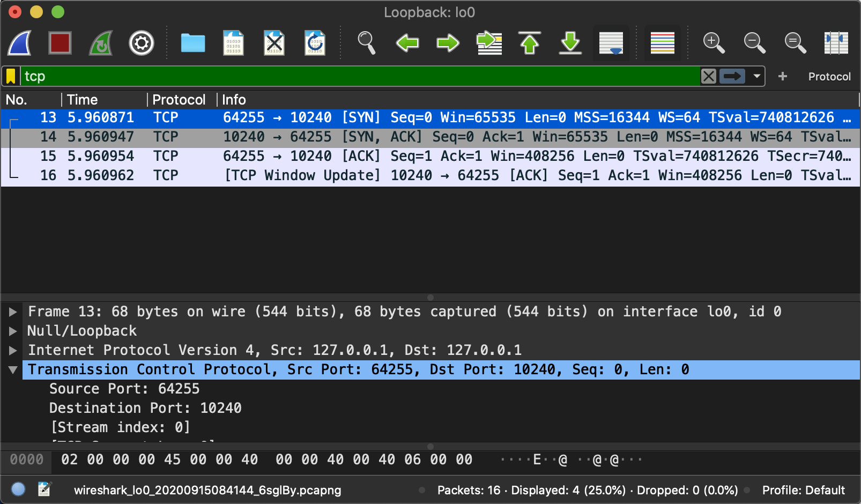Click the Find packet magnifier icon
This screenshot has height=504, width=861.
coord(367,43)
